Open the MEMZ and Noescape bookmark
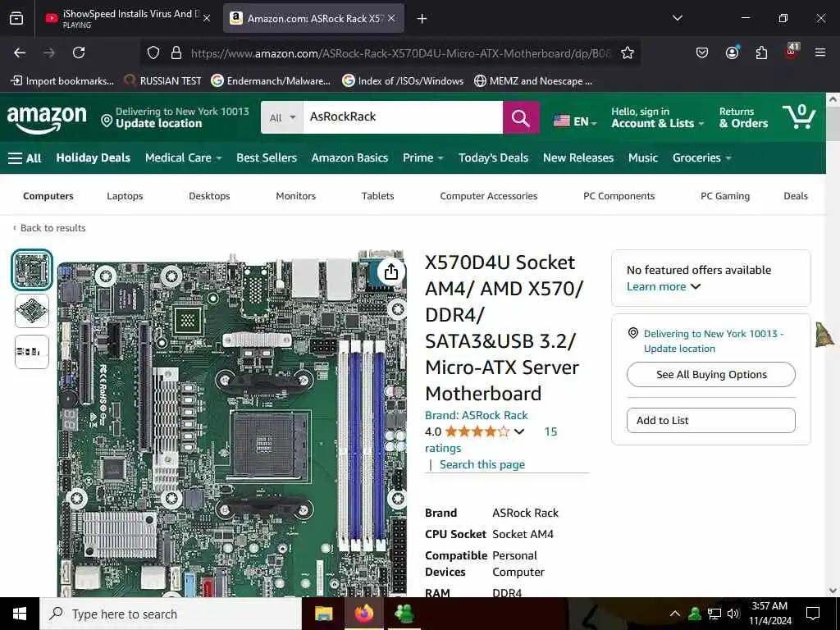This screenshot has width=840, height=630. (533, 81)
